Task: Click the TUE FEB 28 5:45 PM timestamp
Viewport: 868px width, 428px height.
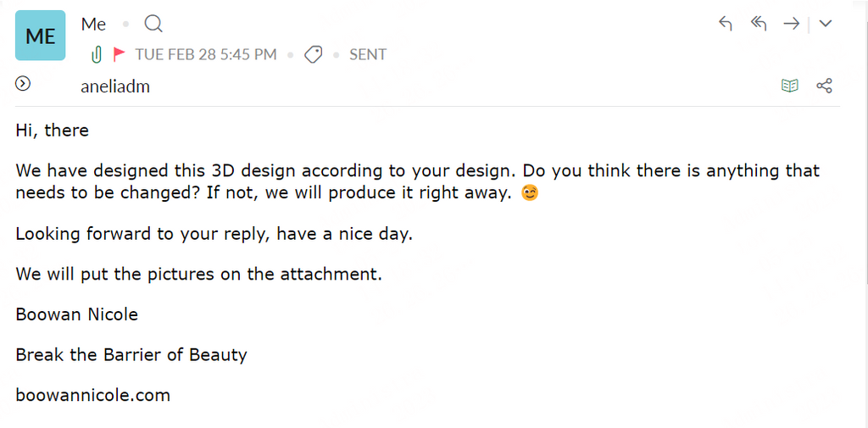Action: coord(206,55)
